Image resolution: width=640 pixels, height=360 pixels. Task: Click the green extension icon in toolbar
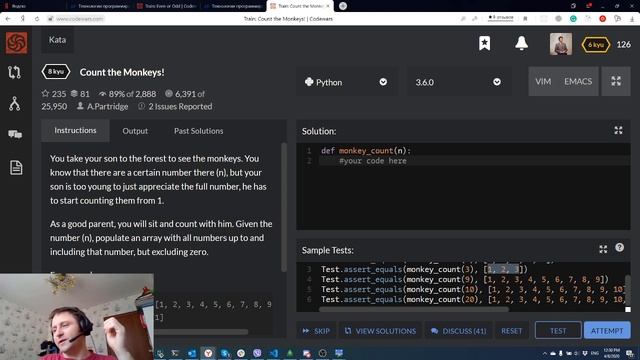tap(573, 18)
